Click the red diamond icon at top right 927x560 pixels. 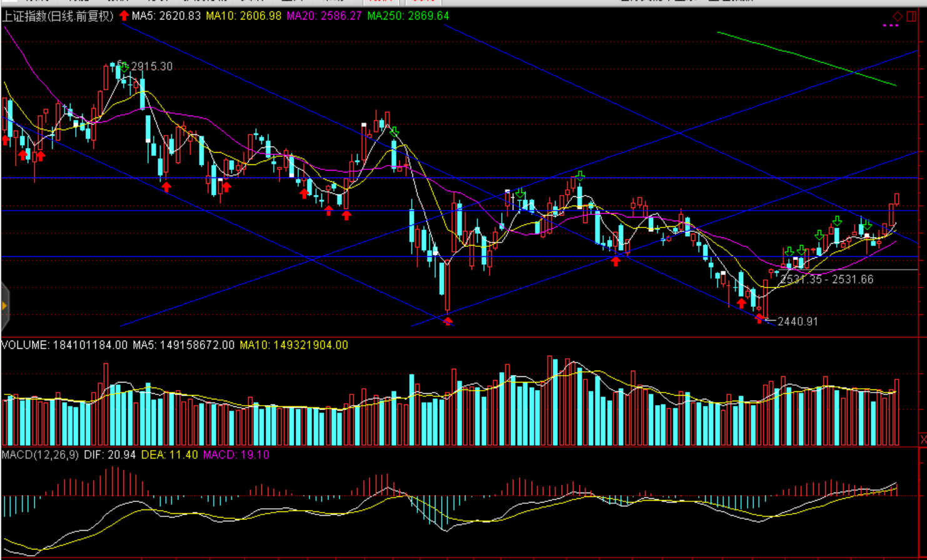pyautogui.click(x=898, y=16)
